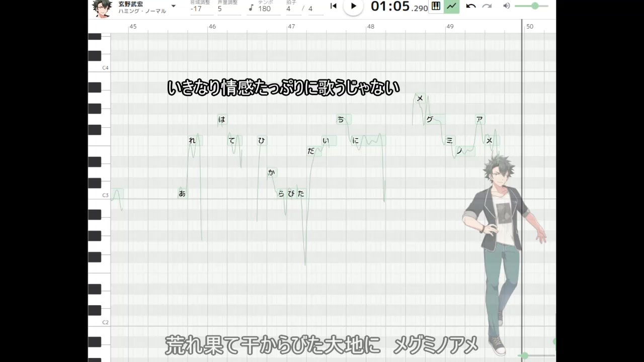This screenshot has height=362, width=644.
Task: Start playback with the play button
Action: click(x=353, y=6)
